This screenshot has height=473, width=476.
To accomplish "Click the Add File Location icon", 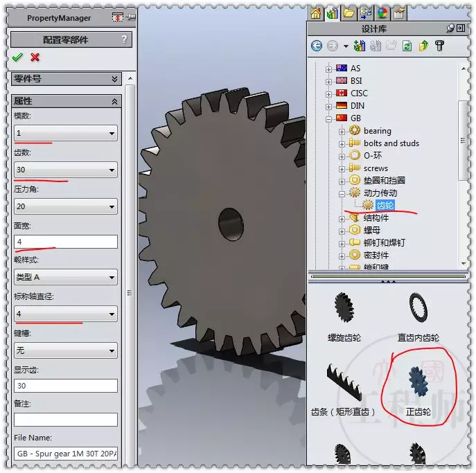I will coord(376,46).
